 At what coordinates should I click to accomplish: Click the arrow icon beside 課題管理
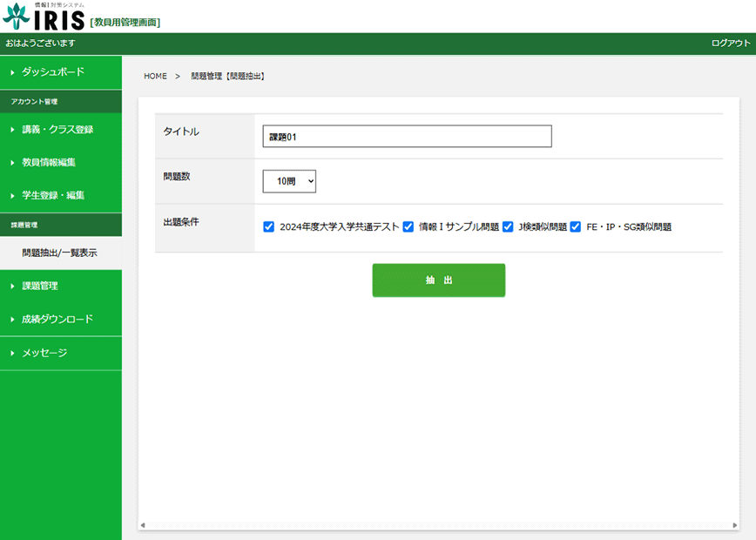(x=12, y=287)
